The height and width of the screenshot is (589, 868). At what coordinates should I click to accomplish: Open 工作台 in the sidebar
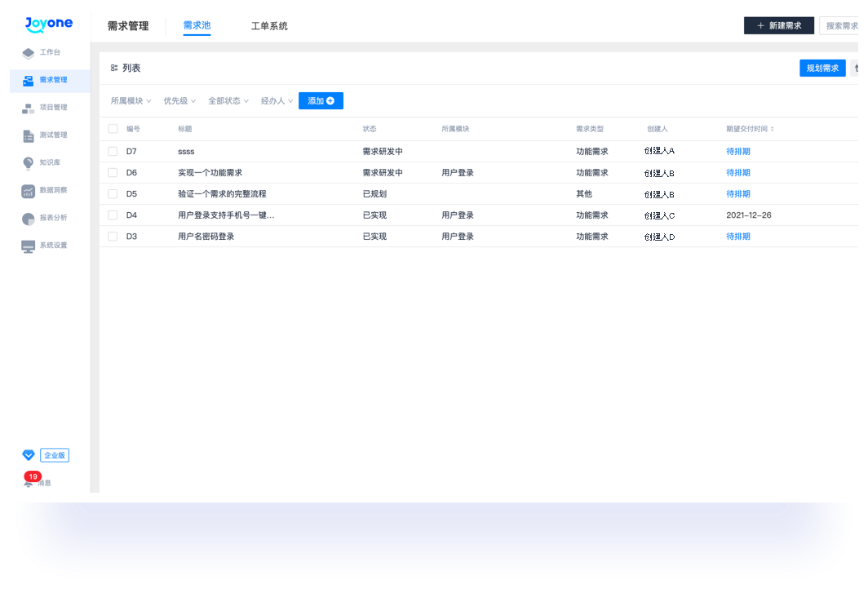[x=50, y=52]
